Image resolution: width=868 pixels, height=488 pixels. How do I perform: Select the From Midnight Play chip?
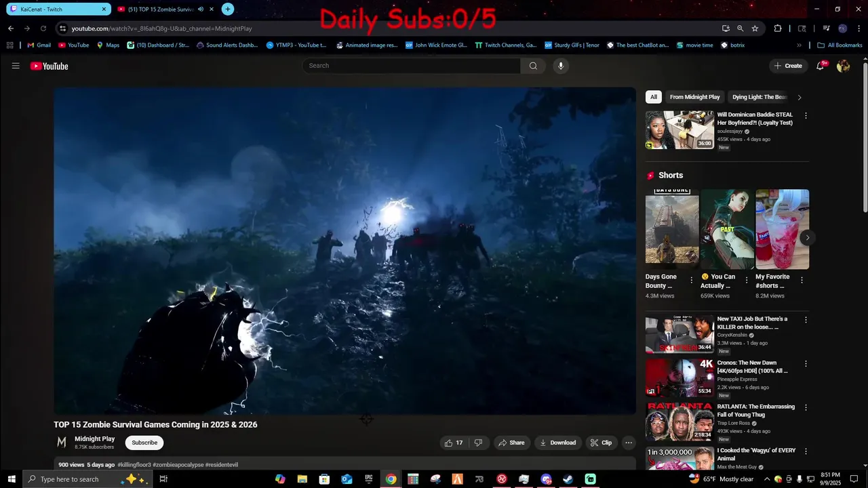[x=694, y=97]
